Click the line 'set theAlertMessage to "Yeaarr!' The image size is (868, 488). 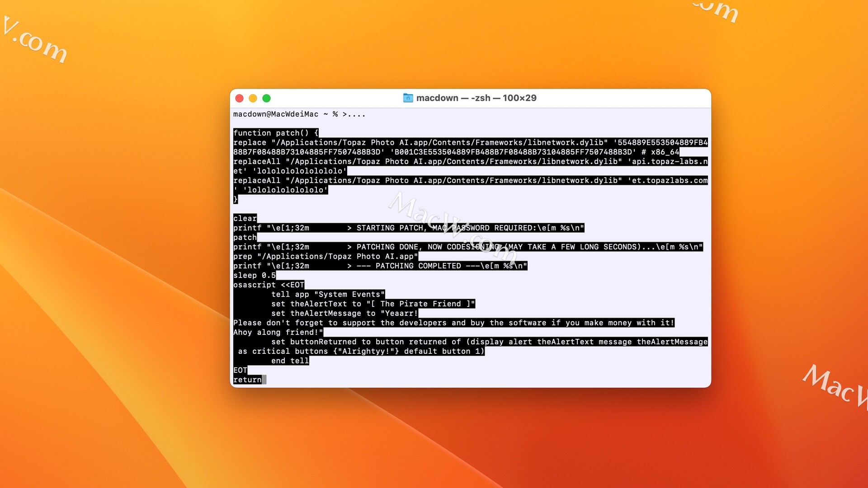click(344, 313)
